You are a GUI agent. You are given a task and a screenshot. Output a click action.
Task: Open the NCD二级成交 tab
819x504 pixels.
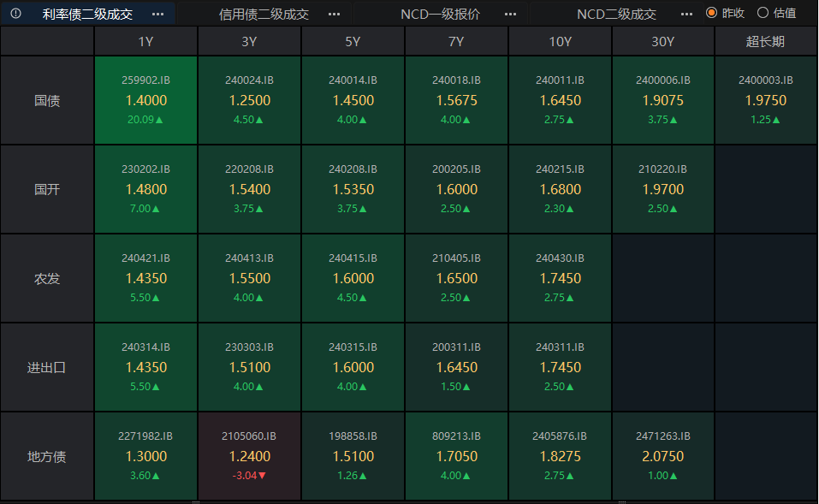coord(616,14)
